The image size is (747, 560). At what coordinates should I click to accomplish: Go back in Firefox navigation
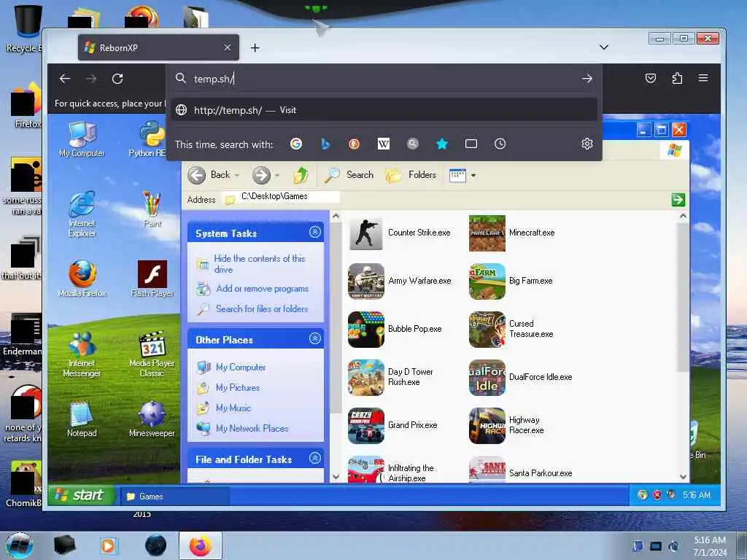[x=65, y=79]
